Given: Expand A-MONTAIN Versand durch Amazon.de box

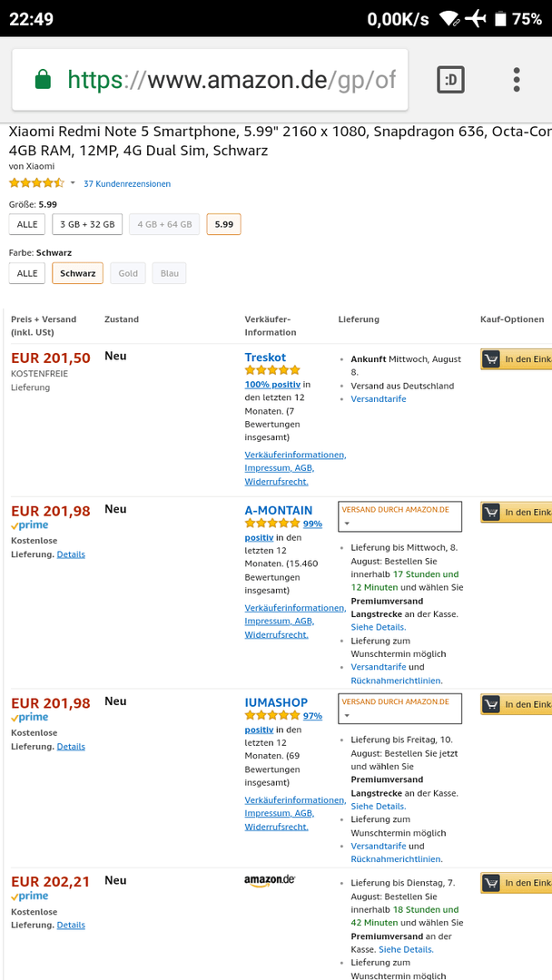Looking at the screenshot, I should pyautogui.click(x=400, y=516).
